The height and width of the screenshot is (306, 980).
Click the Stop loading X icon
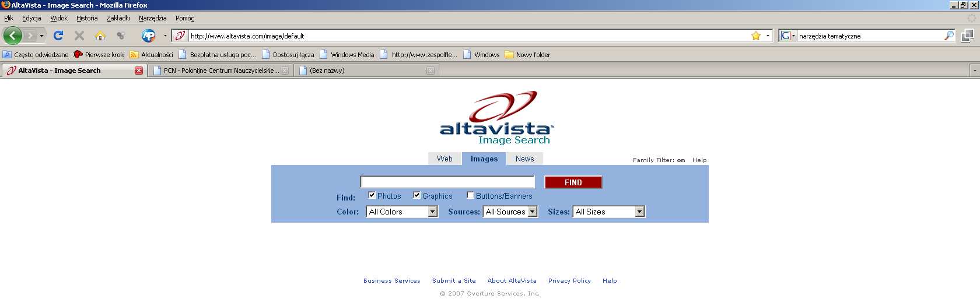pos(79,36)
